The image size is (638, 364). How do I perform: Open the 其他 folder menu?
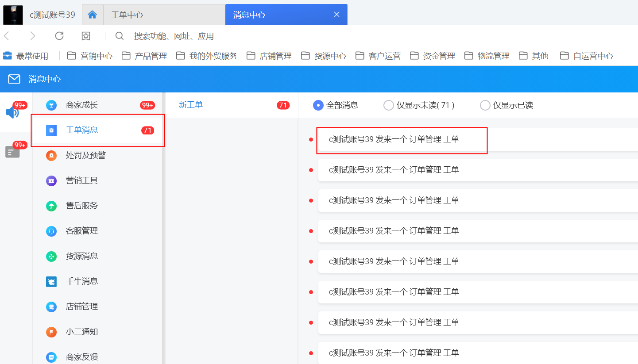pos(534,56)
